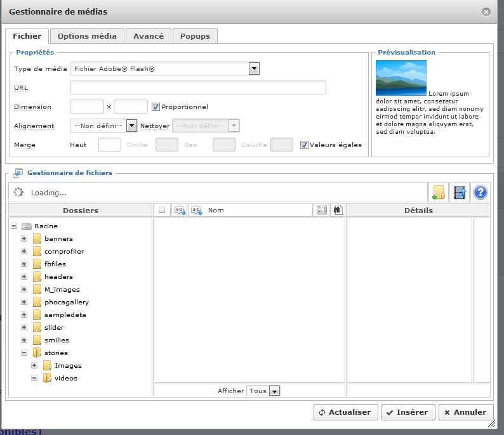Screen dimensions: 504x435
Task: Click the first a-z sort icon
Action: [x=180, y=210]
